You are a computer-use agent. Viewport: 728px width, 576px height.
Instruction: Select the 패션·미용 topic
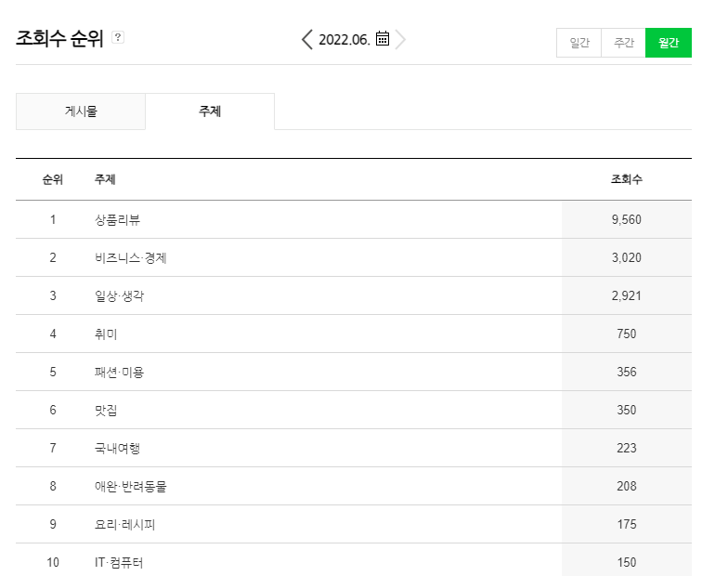point(119,372)
